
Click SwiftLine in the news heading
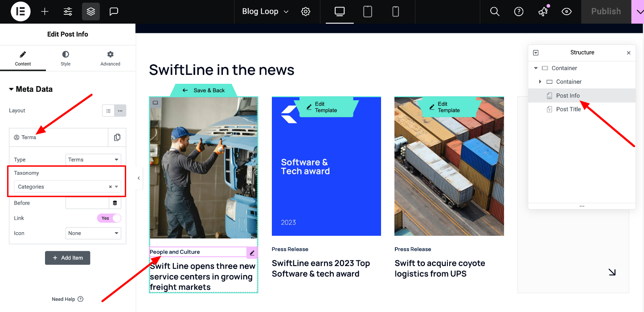point(222,70)
